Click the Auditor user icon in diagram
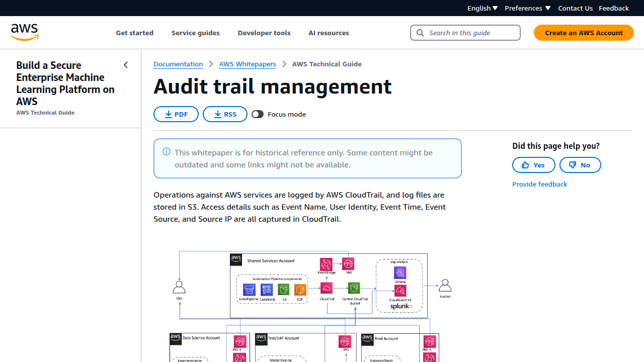This screenshot has height=362, width=644. click(x=445, y=285)
